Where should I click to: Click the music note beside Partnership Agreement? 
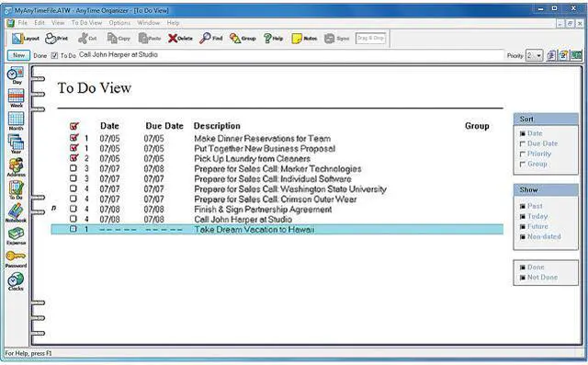click(x=53, y=208)
